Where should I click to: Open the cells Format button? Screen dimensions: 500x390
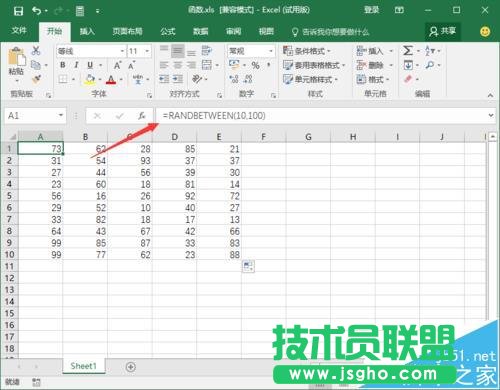click(x=373, y=79)
